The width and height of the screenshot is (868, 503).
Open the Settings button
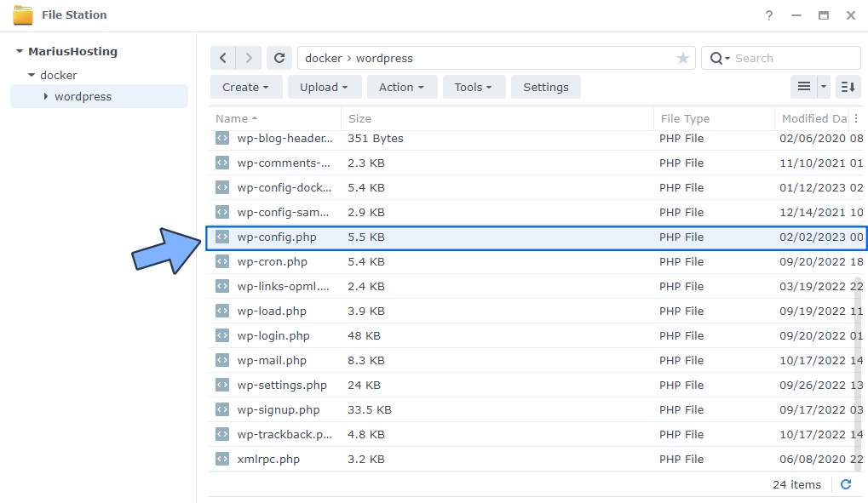pos(546,87)
